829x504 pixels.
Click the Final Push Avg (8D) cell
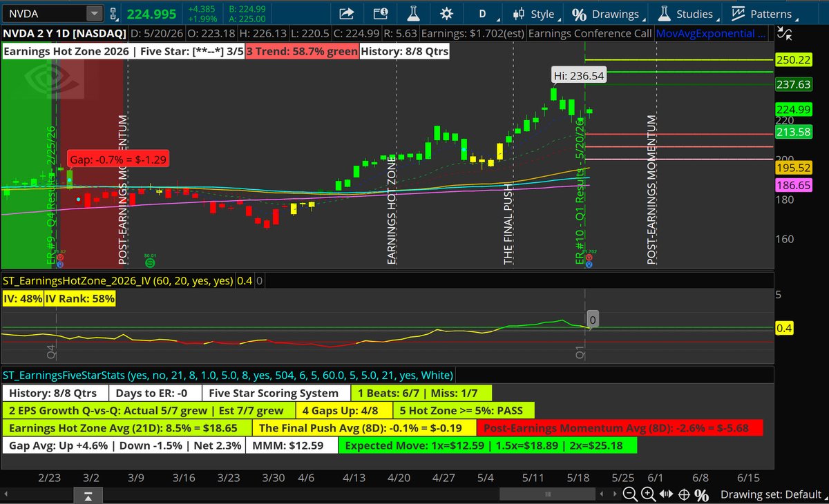point(364,428)
